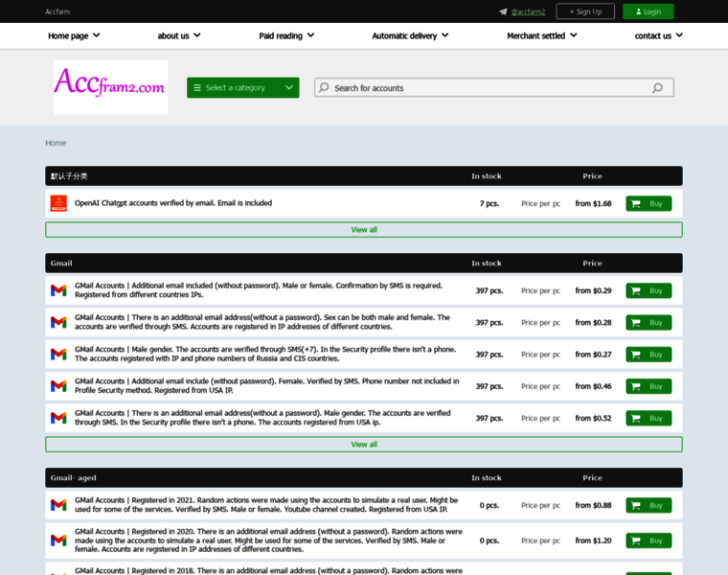Screen dimensions: 728x575
Task: Open the Gmail Registered in 2018 listing
Action: (x=268, y=571)
